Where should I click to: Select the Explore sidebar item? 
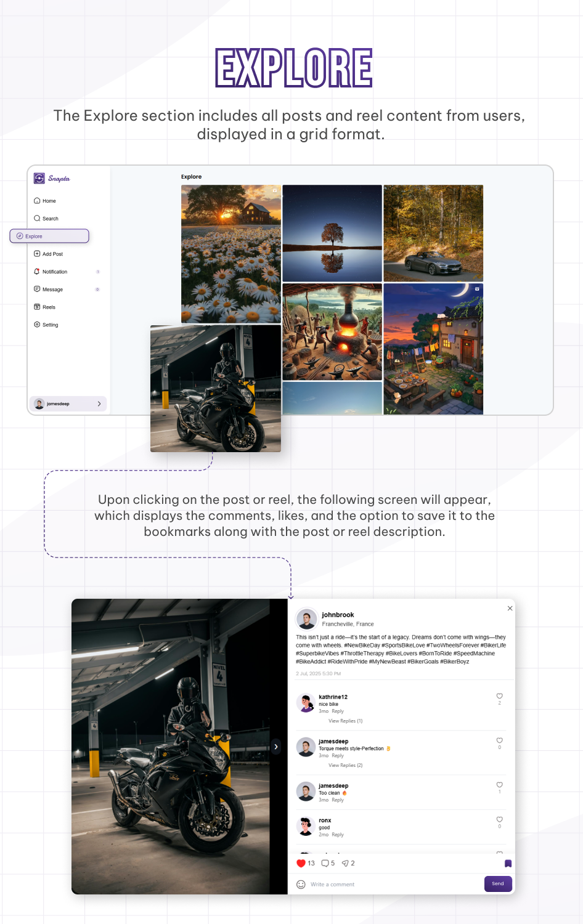point(49,236)
